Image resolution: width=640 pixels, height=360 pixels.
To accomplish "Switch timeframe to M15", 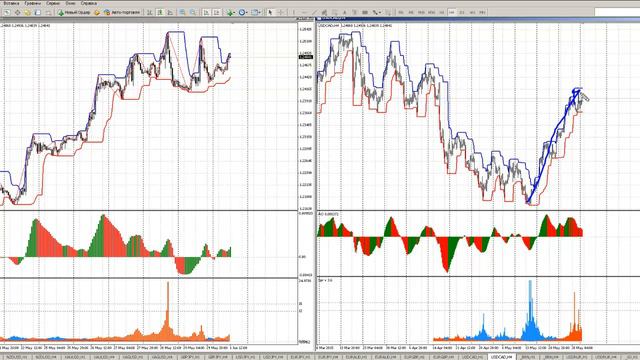I will pyautogui.click(x=421, y=13).
